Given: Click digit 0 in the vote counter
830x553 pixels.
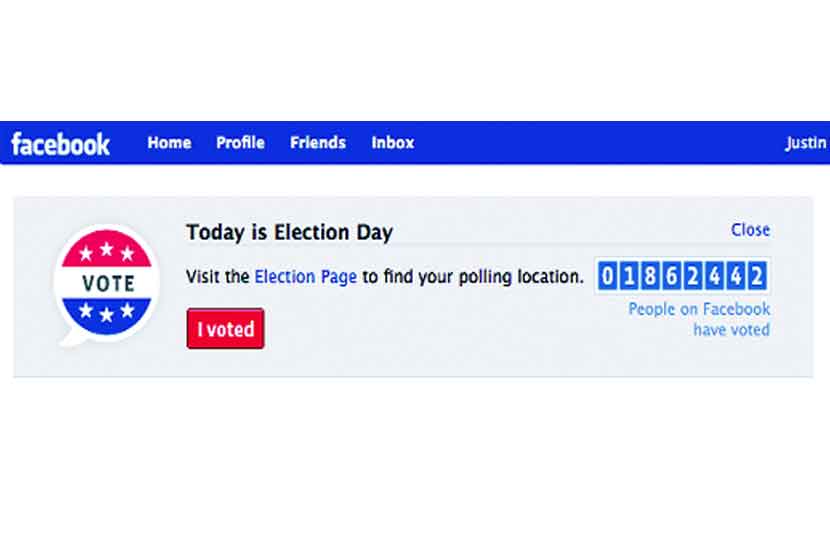Looking at the screenshot, I should [608, 276].
